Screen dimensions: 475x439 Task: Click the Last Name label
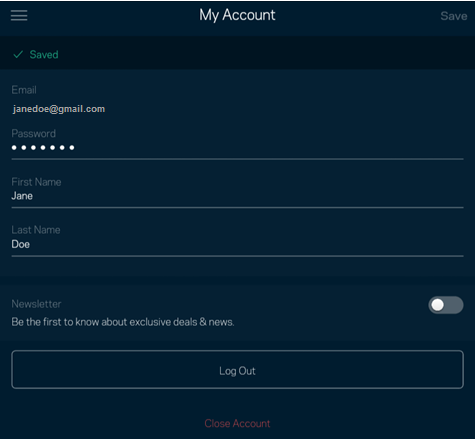click(36, 230)
